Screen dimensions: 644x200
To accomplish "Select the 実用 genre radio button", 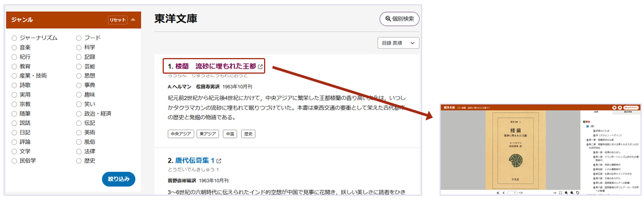I will 14,95.
